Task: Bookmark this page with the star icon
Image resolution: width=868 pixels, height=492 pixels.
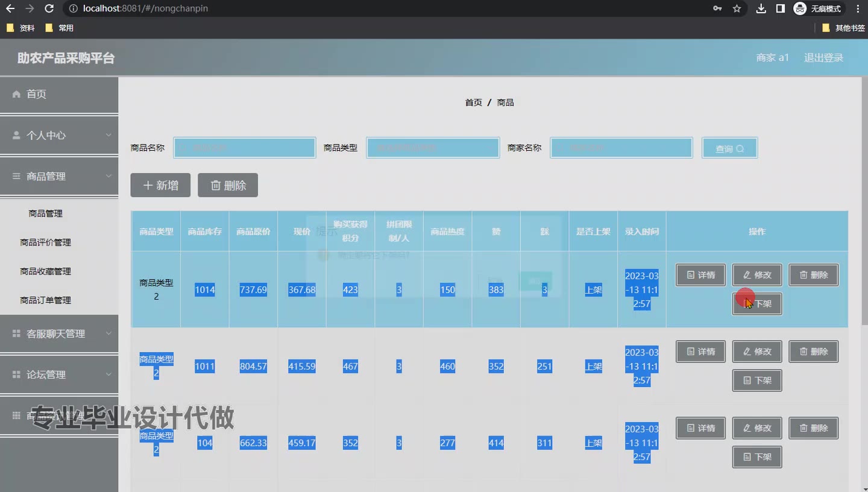Action: point(737,8)
